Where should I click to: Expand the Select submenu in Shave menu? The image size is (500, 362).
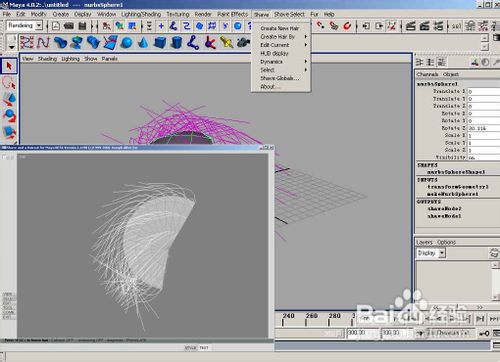(x=281, y=70)
